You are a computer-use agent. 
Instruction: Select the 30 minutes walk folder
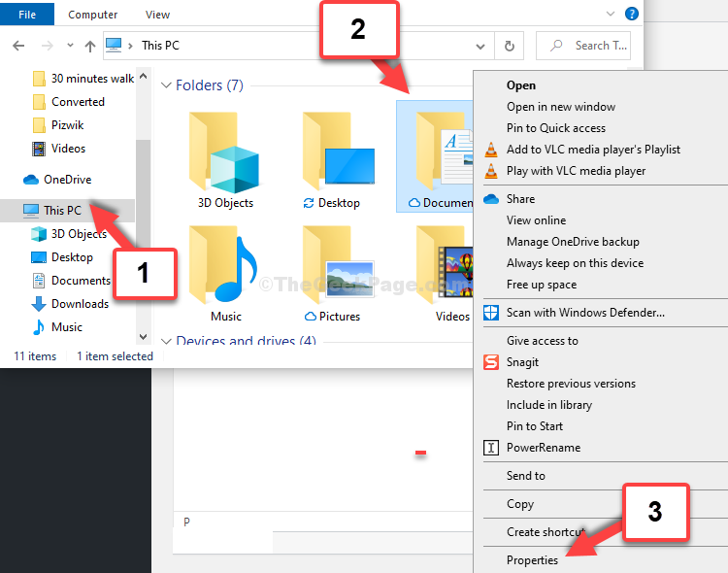[83, 79]
